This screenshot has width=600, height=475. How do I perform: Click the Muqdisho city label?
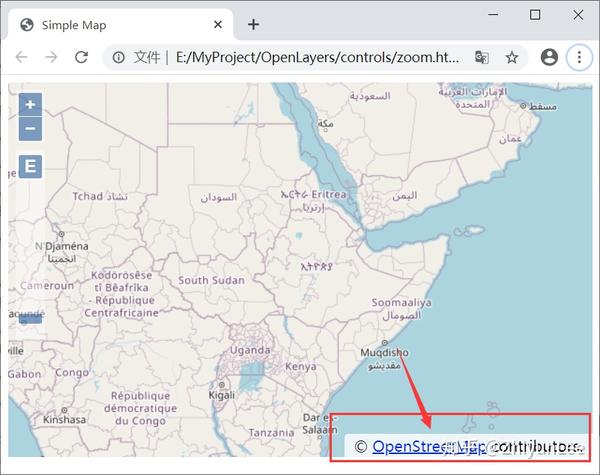click(x=385, y=353)
